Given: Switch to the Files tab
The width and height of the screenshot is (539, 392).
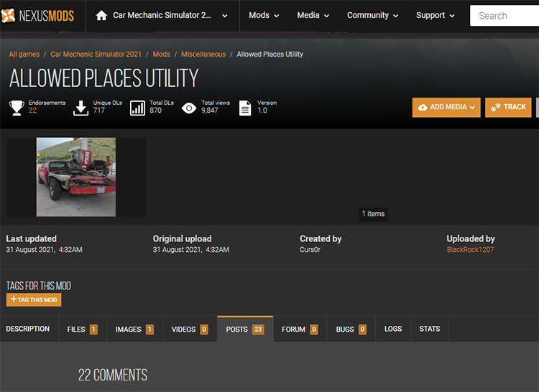Looking at the screenshot, I should (x=83, y=330).
